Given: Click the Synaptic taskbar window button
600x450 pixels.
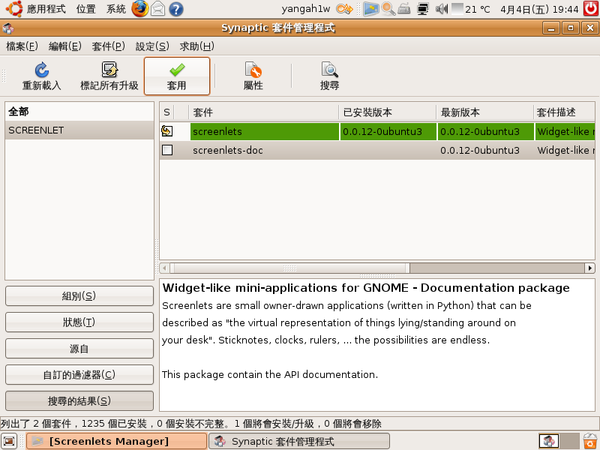Looking at the screenshot, I should click(x=299, y=441).
